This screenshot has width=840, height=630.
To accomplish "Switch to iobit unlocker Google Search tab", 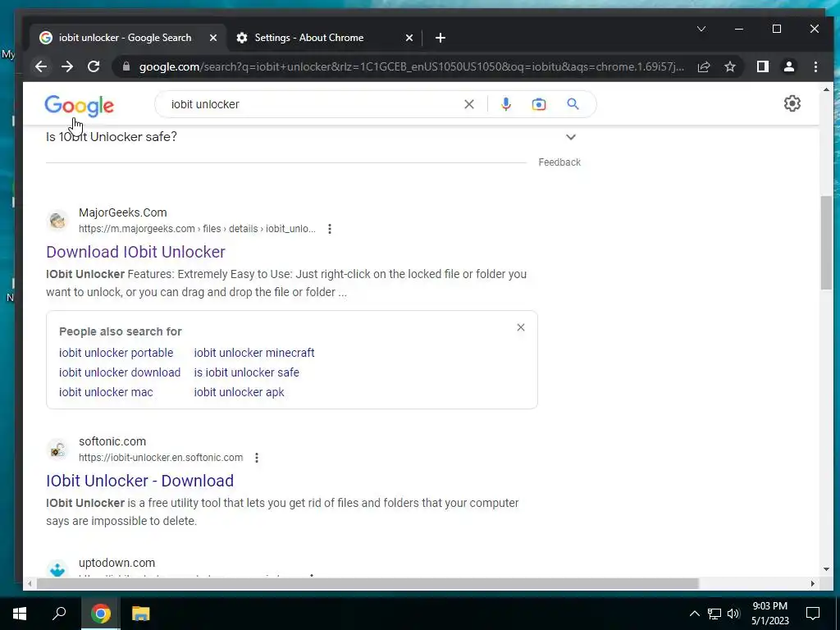I will pos(125,38).
